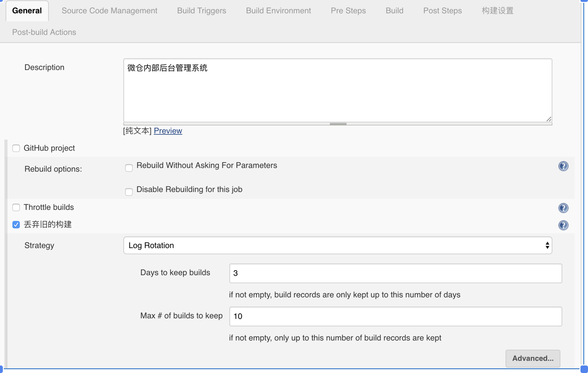Click the 'Days to keep builds' label
Image resolution: width=588 pixels, height=373 pixels.
pyautogui.click(x=175, y=273)
